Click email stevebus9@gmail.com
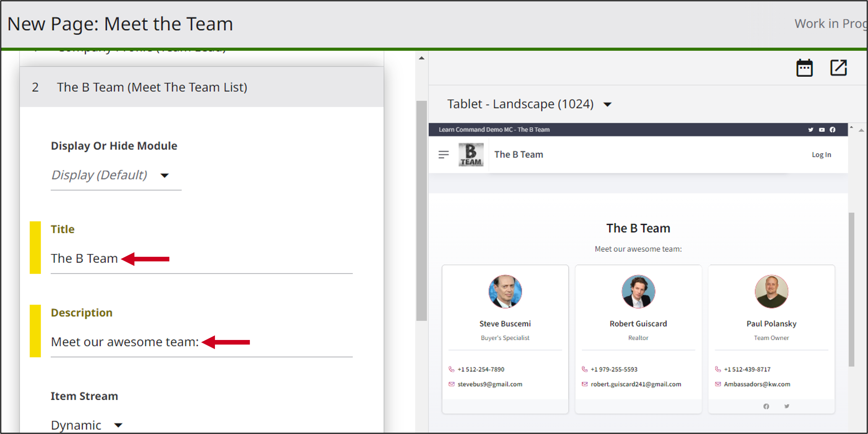This screenshot has height=434, width=868. 490,384
